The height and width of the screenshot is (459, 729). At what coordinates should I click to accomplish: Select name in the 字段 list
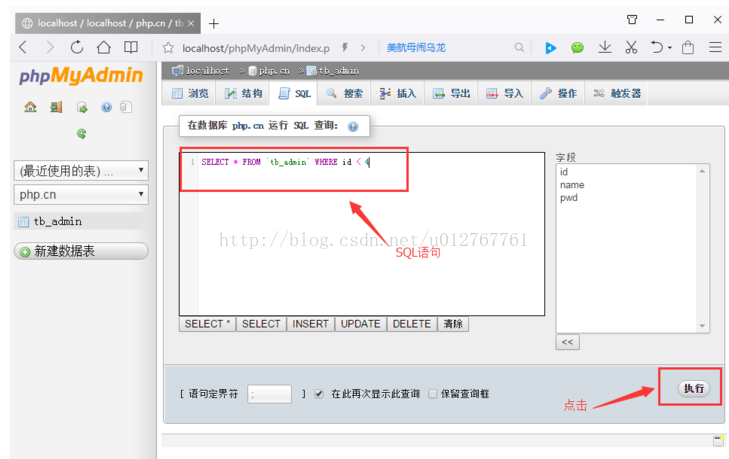[572, 185]
